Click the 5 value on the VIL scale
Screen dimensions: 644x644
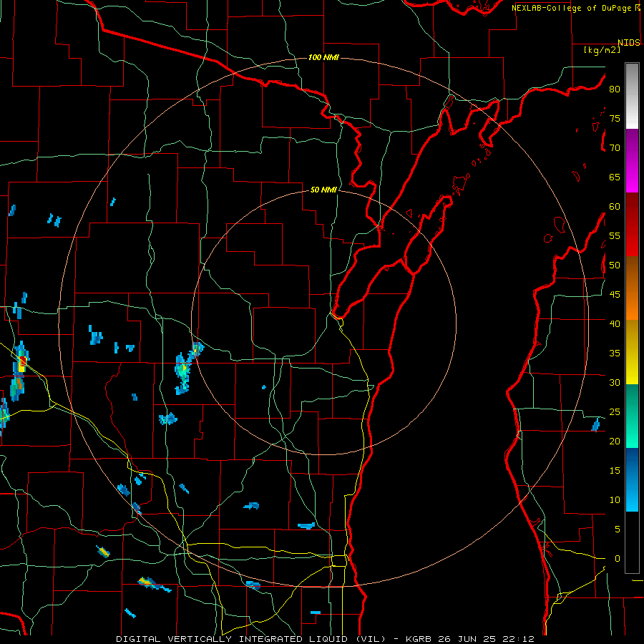point(618,530)
